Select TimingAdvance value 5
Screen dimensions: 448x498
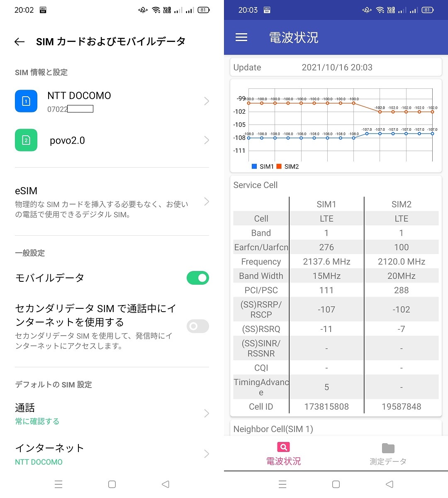pos(326,387)
